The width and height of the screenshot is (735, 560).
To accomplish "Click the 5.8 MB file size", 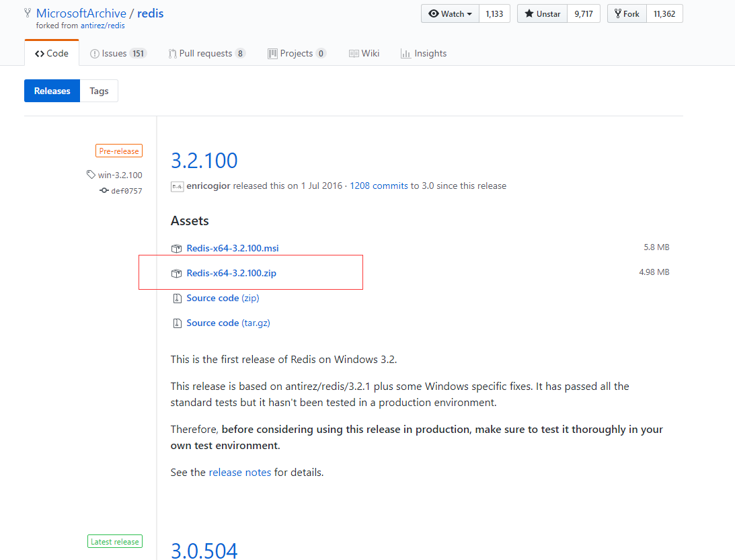I will pos(656,247).
